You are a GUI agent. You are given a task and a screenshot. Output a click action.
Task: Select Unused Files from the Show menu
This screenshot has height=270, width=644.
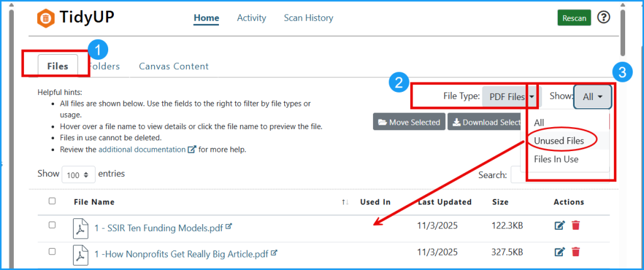[558, 141]
